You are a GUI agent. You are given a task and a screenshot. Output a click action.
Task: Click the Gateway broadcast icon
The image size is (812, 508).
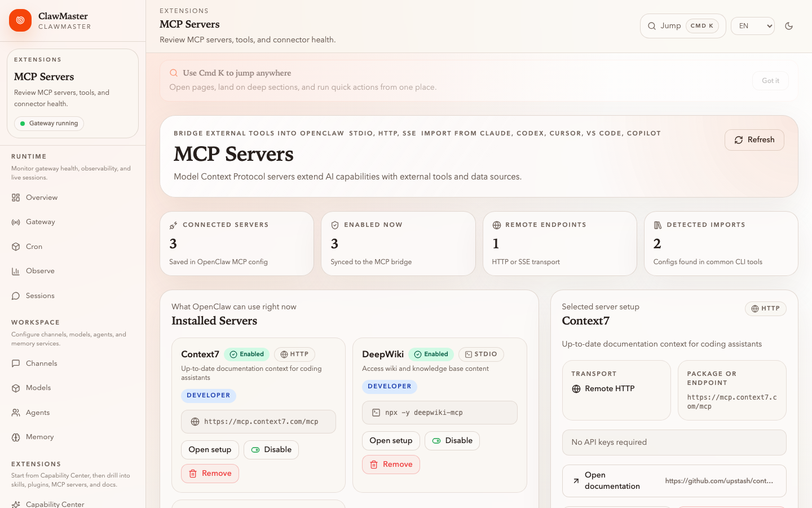click(16, 222)
